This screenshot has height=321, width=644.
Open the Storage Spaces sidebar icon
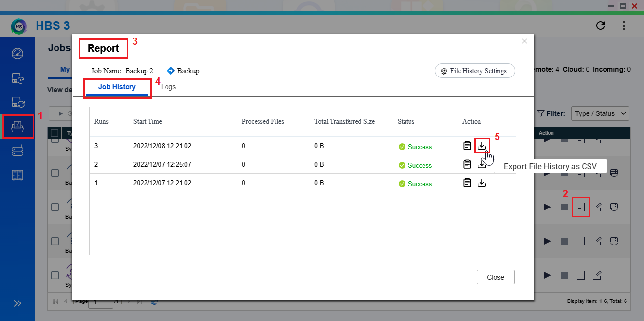click(18, 151)
